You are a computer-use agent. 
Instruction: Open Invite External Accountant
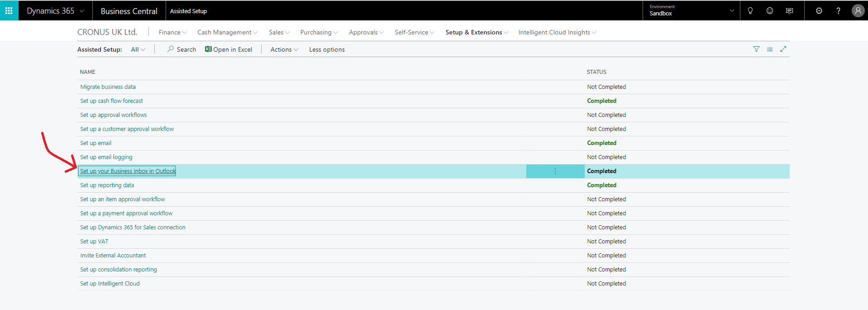[x=113, y=256]
